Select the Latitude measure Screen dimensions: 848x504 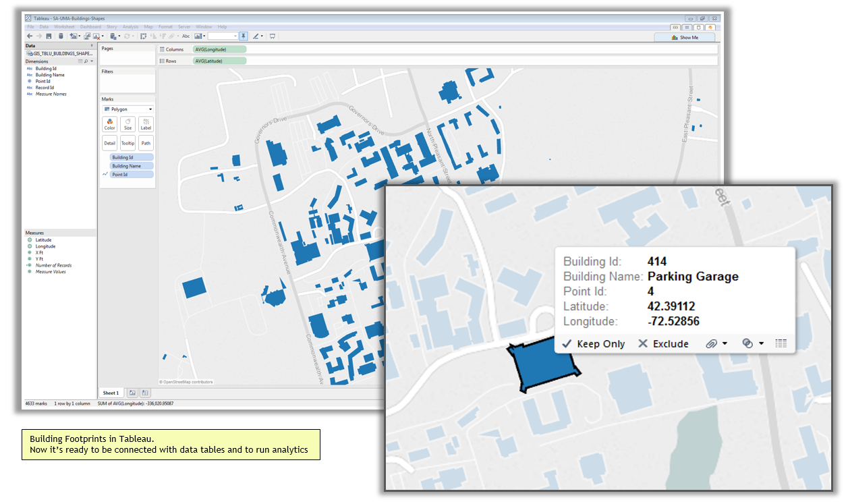tap(43, 240)
